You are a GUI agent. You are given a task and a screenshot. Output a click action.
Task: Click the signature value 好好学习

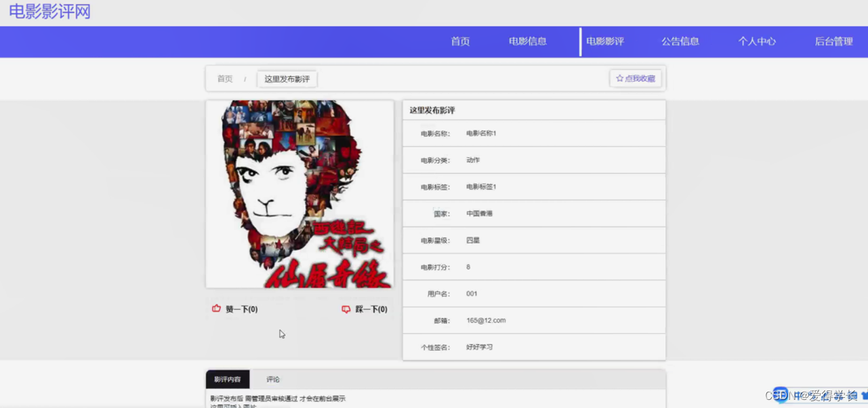[x=480, y=347]
